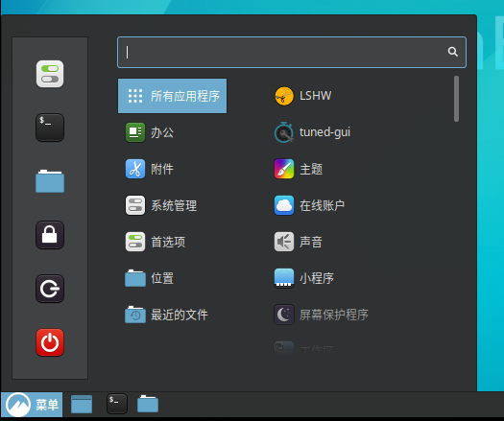This screenshot has height=421, width=504.
Task: Open 主题 theme settings
Action: click(x=299, y=169)
